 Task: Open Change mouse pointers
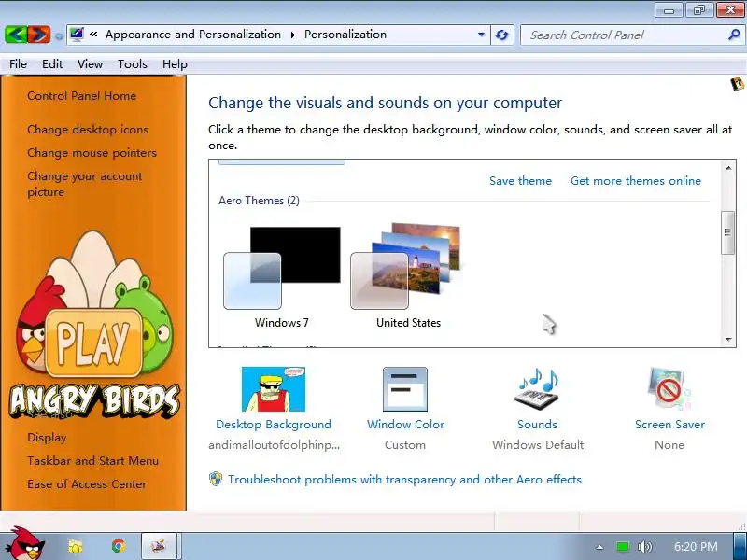point(92,152)
